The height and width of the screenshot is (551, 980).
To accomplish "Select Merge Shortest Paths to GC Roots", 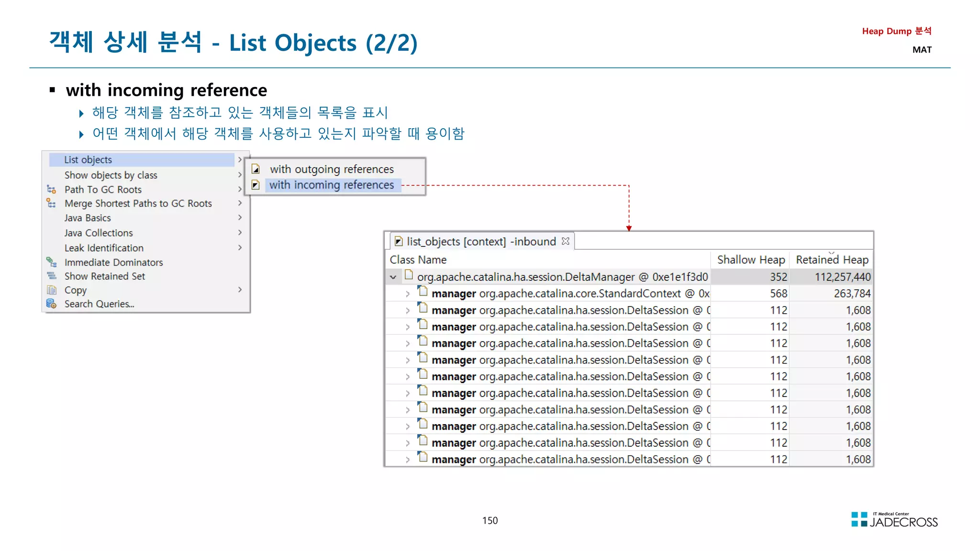I will coord(138,203).
